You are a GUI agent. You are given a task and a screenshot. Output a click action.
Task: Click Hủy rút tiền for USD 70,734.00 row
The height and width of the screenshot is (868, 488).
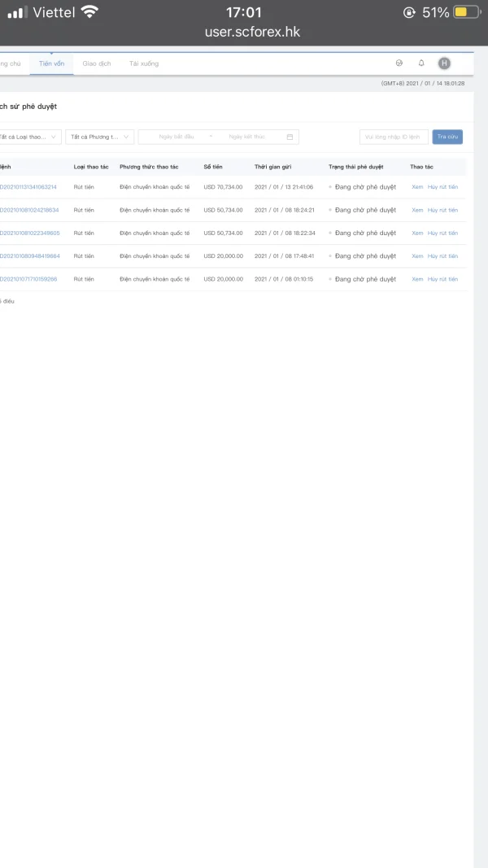click(x=442, y=187)
